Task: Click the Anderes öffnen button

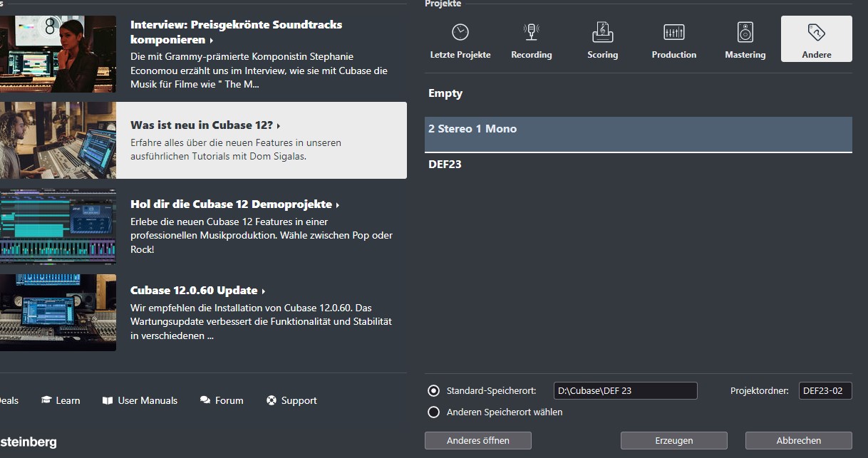Action: pos(478,440)
